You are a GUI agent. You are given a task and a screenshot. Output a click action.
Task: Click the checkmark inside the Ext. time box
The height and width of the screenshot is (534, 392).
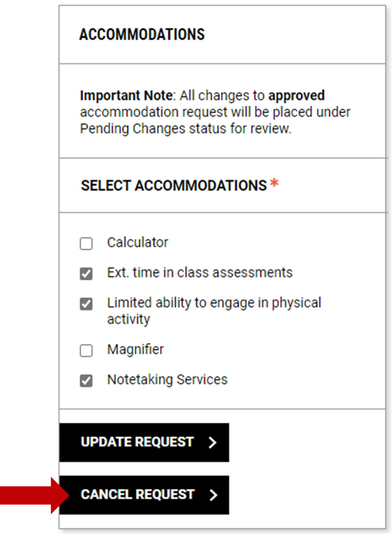tap(86, 274)
